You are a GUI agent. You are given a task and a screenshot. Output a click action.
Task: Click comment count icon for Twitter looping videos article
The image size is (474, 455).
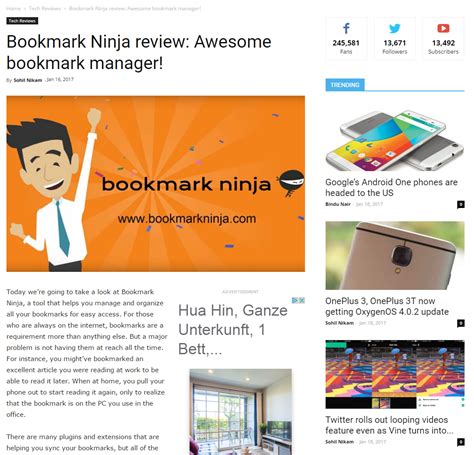click(x=460, y=442)
